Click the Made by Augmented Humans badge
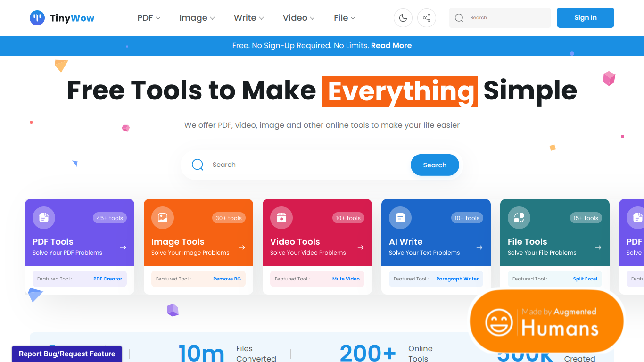 (547, 321)
